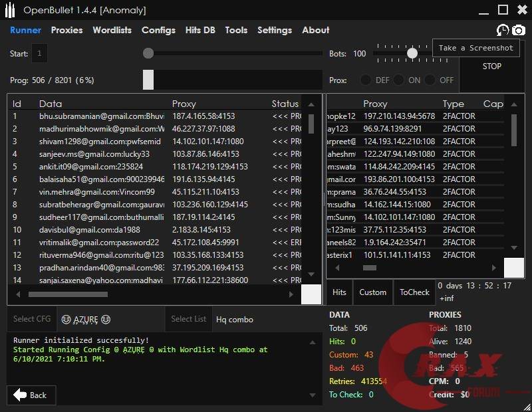Enable proxies by selecting the ON radio button
532x412 pixels.
click(x=400, y=79)
